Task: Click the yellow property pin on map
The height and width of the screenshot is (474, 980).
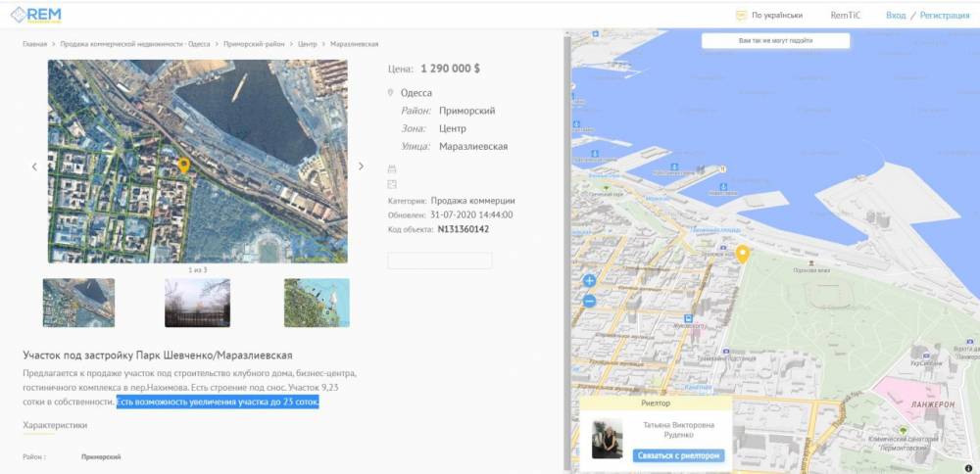Action: point(743,255)
